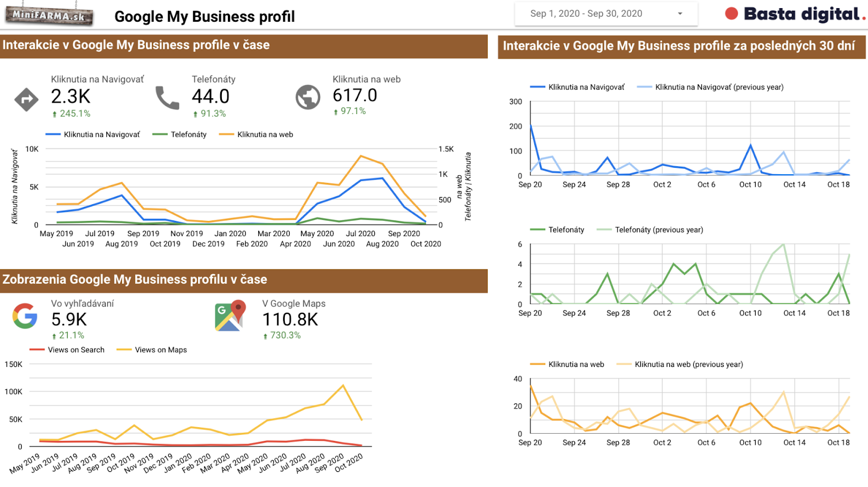868x487 pixels.
Task: Click the Google G logo icon
Action: pyautogui.click(x=25, y=316)
